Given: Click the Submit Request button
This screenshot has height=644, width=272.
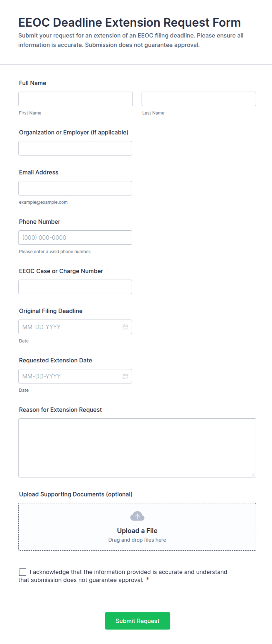Looking at the screenshot, I should [137, 621].
